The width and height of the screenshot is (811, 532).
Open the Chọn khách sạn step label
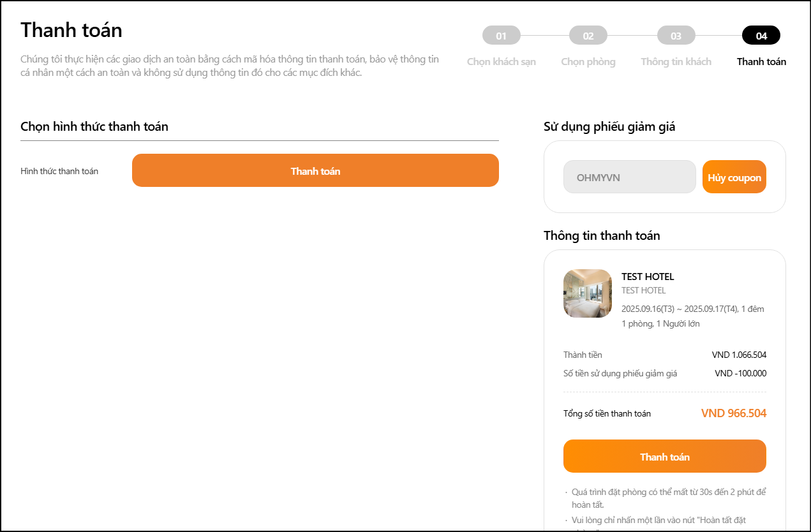click(501, 62)
